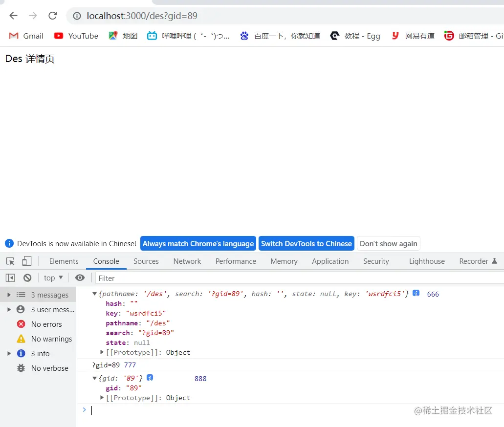Click the Recorder beaker preview icon
Viewport: 504px width, 427px height.
(494, 261)
